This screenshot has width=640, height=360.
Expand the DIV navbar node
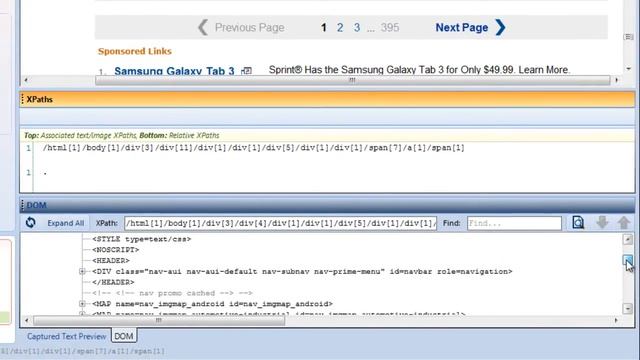click(x=82, y=271)
